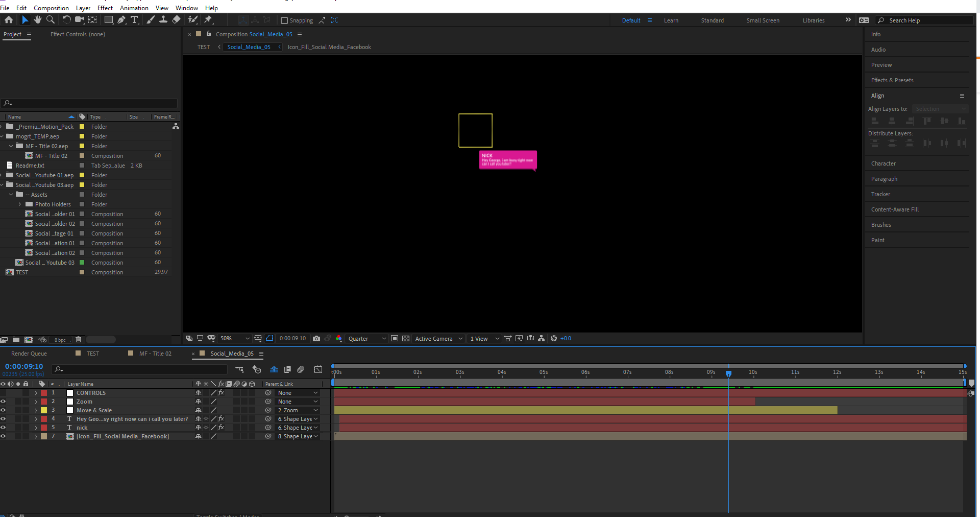
Task: Open the Character panel
Action: pos(884,163)
